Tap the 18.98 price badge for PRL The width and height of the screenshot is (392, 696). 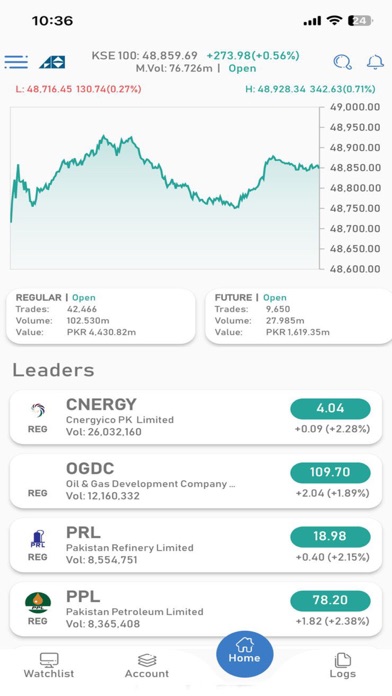click(330, 537)
